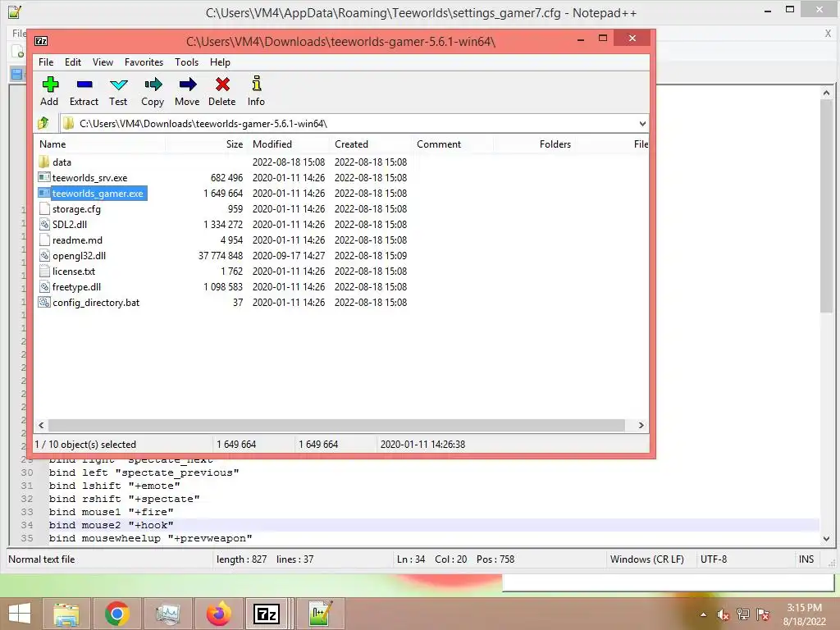Click the Folders column header
This screenshot has width=840, height=630.
pyautogui.click(x=533, y=144)
